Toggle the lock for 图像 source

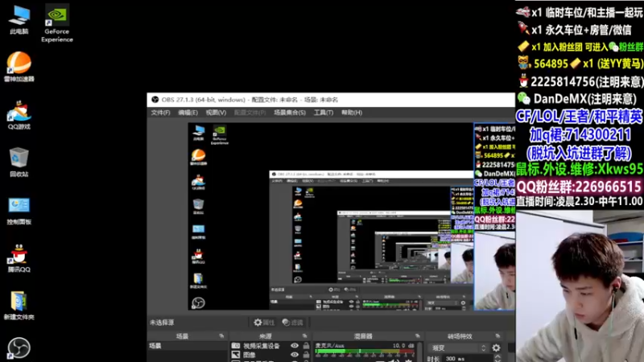(306, 355)
